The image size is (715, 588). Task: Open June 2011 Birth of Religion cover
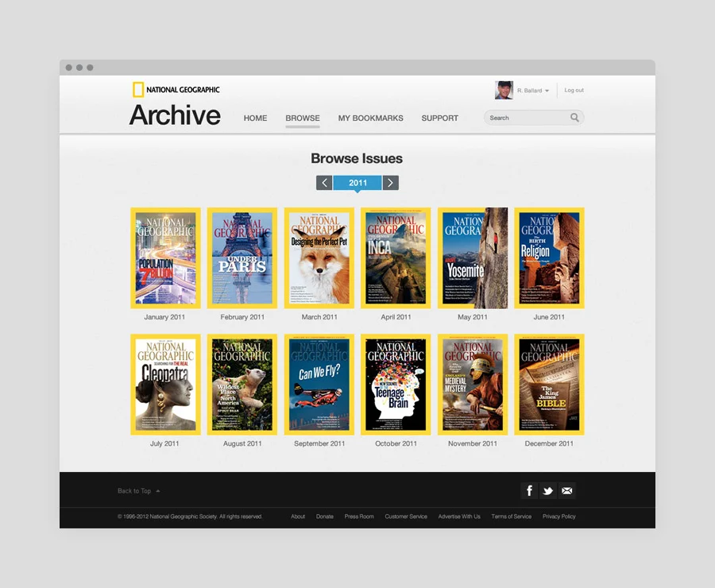(549, 258)
